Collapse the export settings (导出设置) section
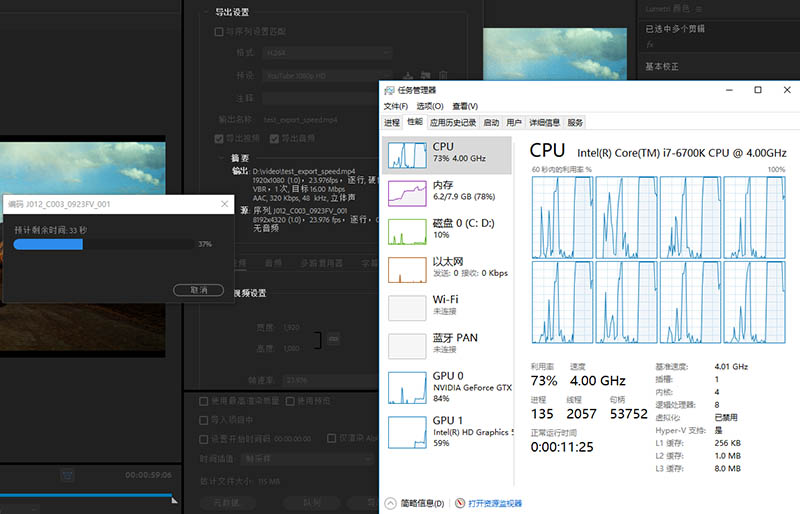 click(x=207, y=12)
